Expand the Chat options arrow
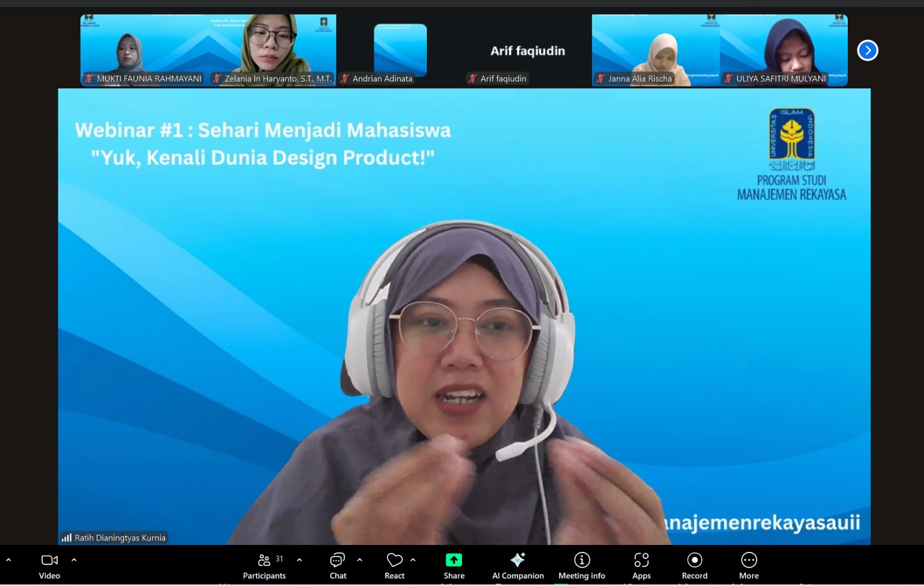The height and width of the screenshot is (586, 924). pos(360,559)
